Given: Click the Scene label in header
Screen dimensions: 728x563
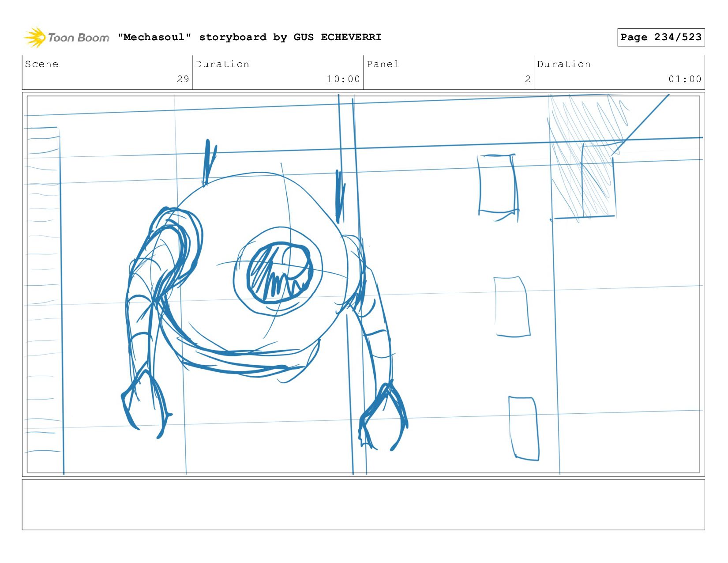Looking at the screenshot, I should click(41, 64).
